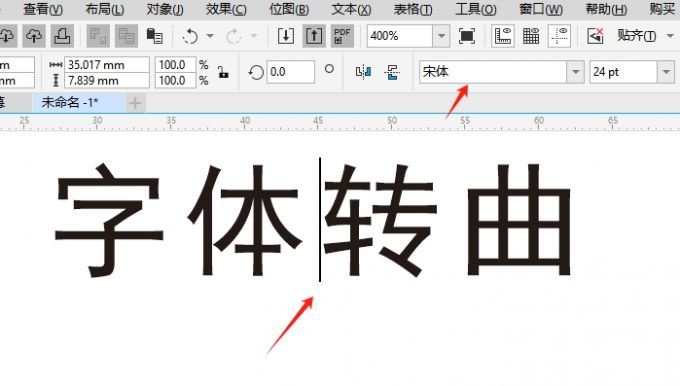Click the character 字 on canvas
The image size is (680, 386).
(109, 220)
